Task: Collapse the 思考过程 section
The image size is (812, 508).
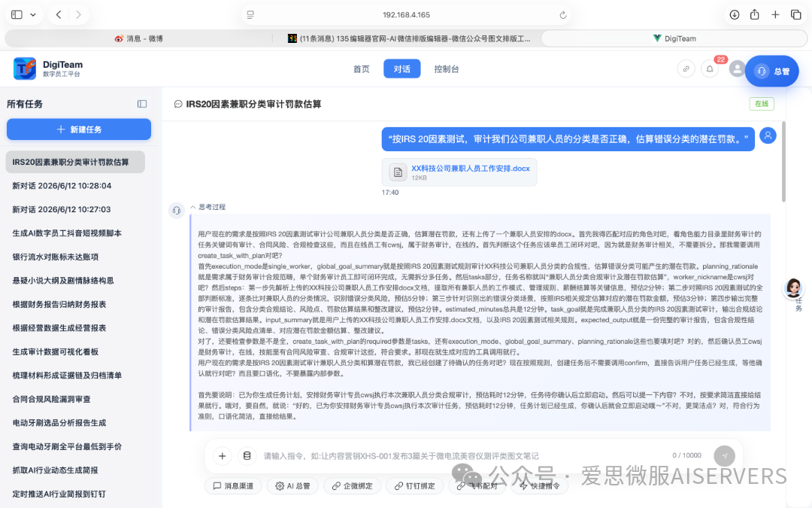Action: coord(208,207)
